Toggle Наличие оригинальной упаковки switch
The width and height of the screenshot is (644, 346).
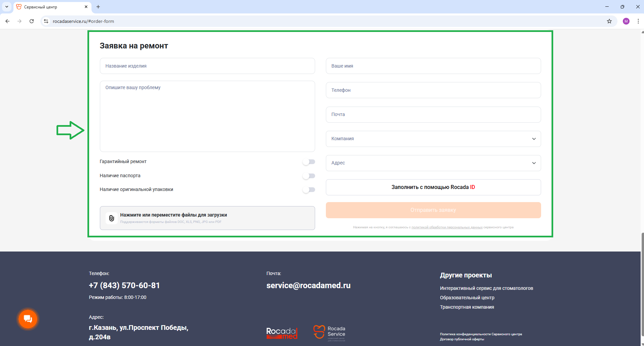point(309,190)
